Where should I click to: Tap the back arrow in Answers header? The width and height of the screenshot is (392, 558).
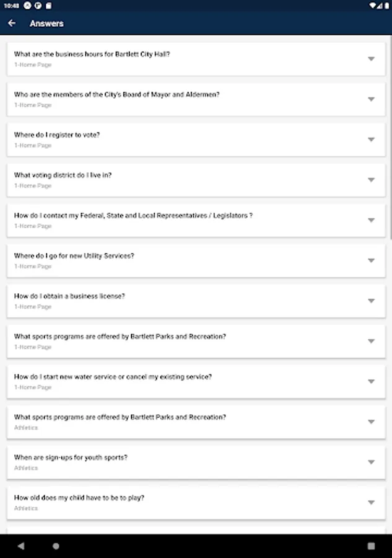point(12,24)
